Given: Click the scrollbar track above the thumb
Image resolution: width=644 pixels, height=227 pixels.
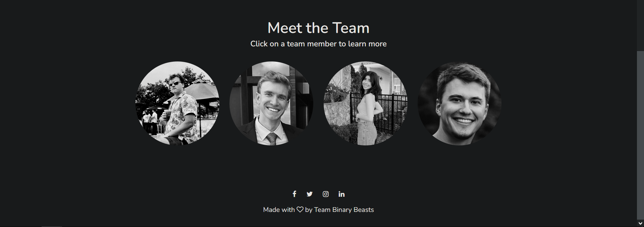Looking at the screenshot, I should pyautogui.click(x=640, y=26).
